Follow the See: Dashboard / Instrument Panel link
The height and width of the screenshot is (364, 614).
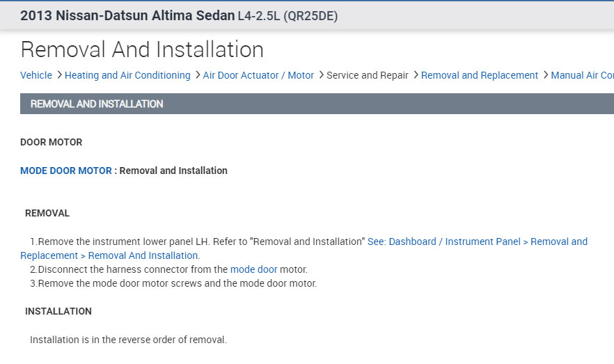(477, 242)
